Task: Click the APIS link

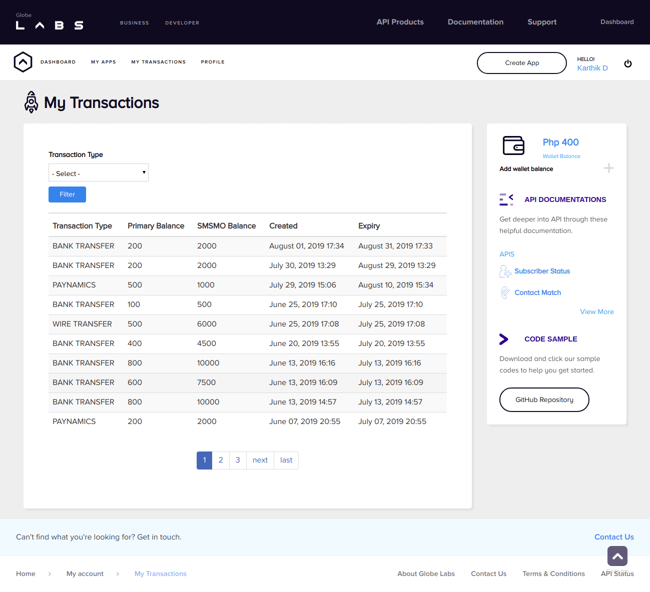Action: point(507,254)
